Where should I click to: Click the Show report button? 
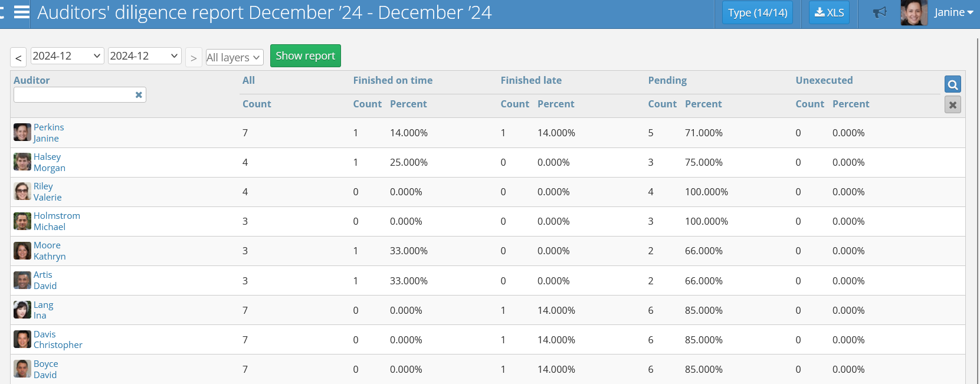point(305,56)
